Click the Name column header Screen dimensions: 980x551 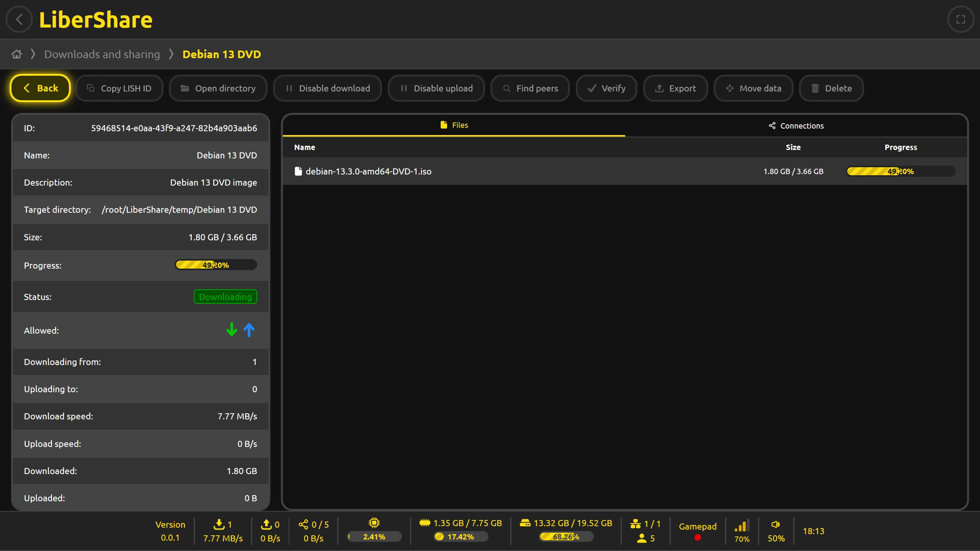tap(305, 147)
